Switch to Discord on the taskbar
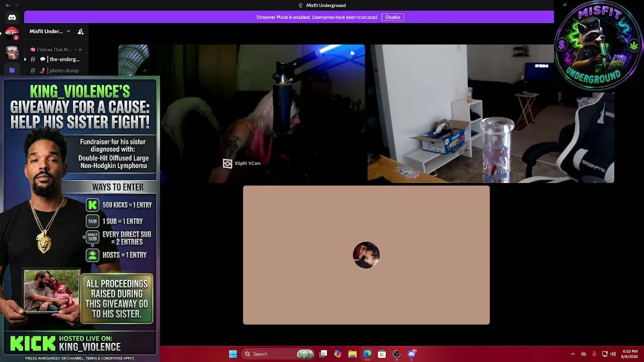The width and height of the screenshot is (644, 362). pos(412,354)
